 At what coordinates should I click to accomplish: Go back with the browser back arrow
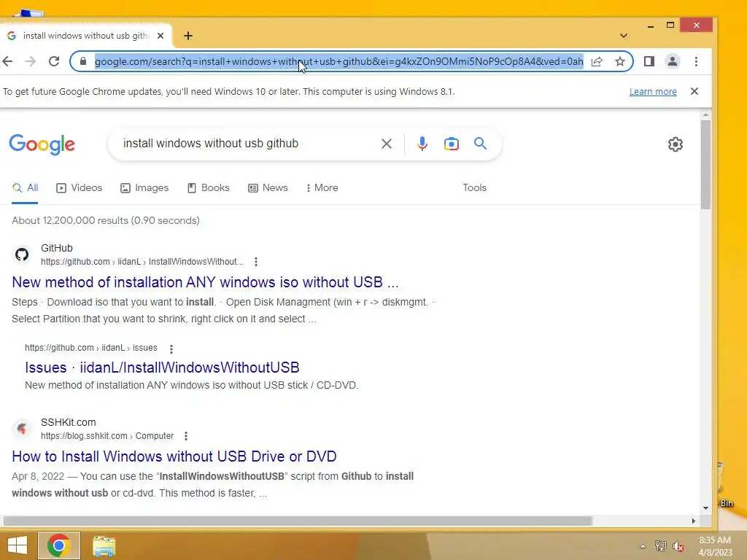(7, 61)
